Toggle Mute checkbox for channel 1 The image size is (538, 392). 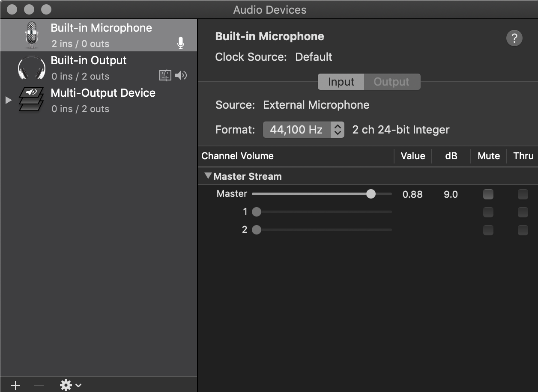click(x=488, y=212)
